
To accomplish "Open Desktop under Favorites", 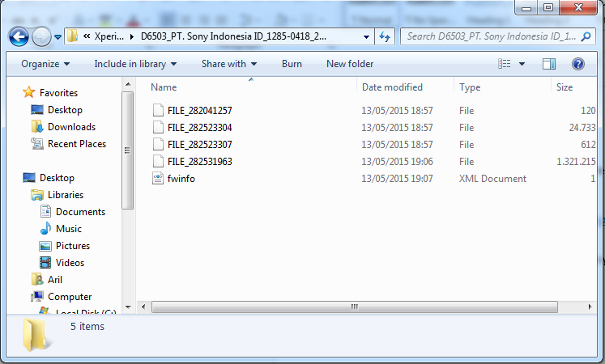I will coord(65,110).
